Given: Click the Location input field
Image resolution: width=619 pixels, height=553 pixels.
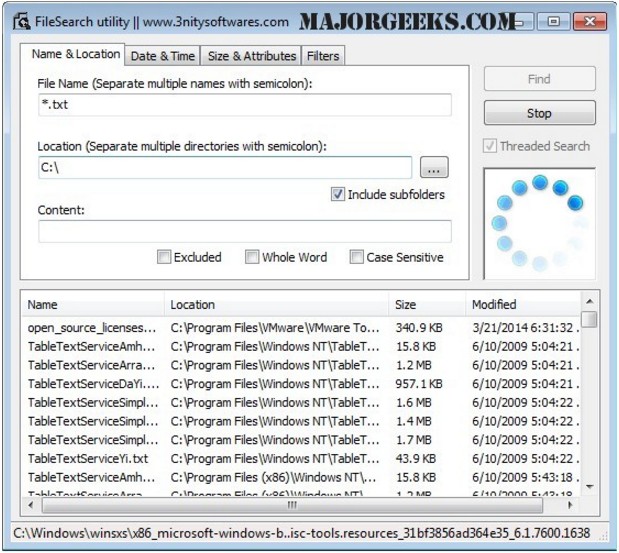Looking at the screenshot, I should [225, 167].
